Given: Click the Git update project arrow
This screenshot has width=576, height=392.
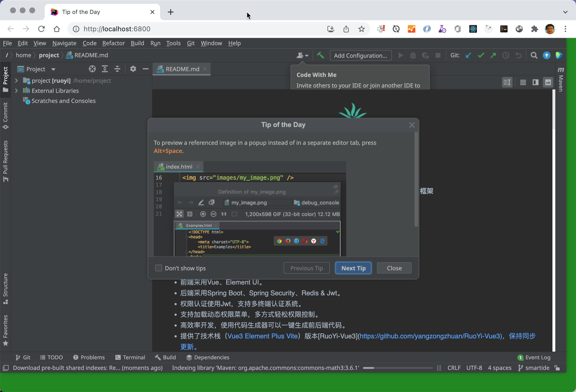Looking at the screenshot, I should [468, 55].
